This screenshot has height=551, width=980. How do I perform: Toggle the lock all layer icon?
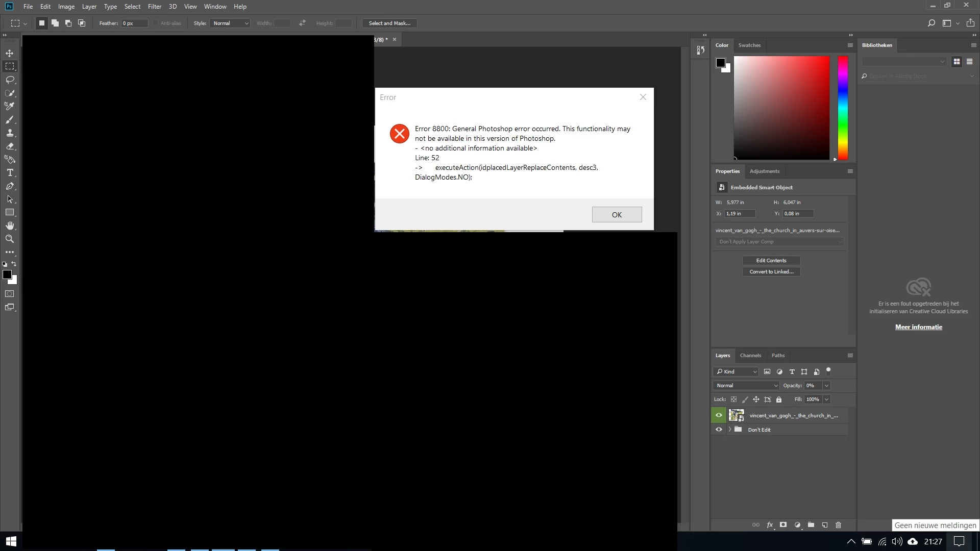779,399
